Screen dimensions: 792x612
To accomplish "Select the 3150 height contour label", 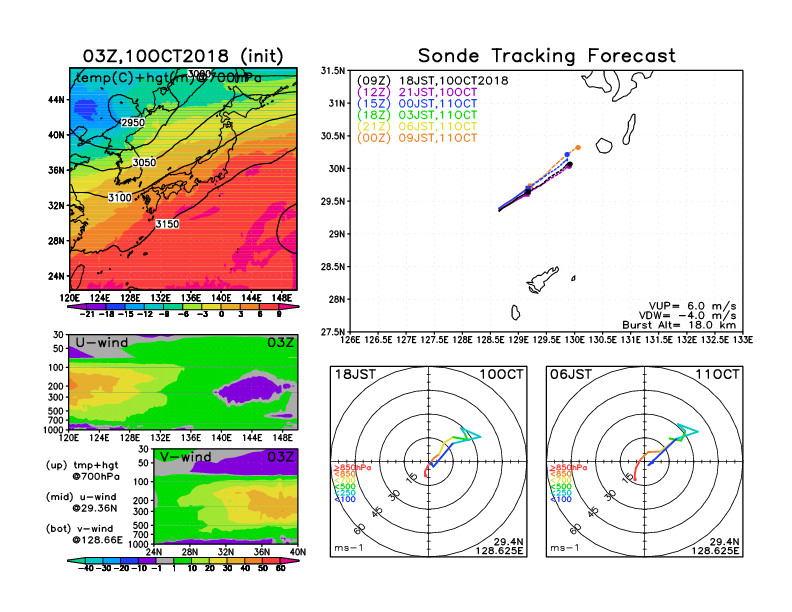I will click(x=167, y=224).
